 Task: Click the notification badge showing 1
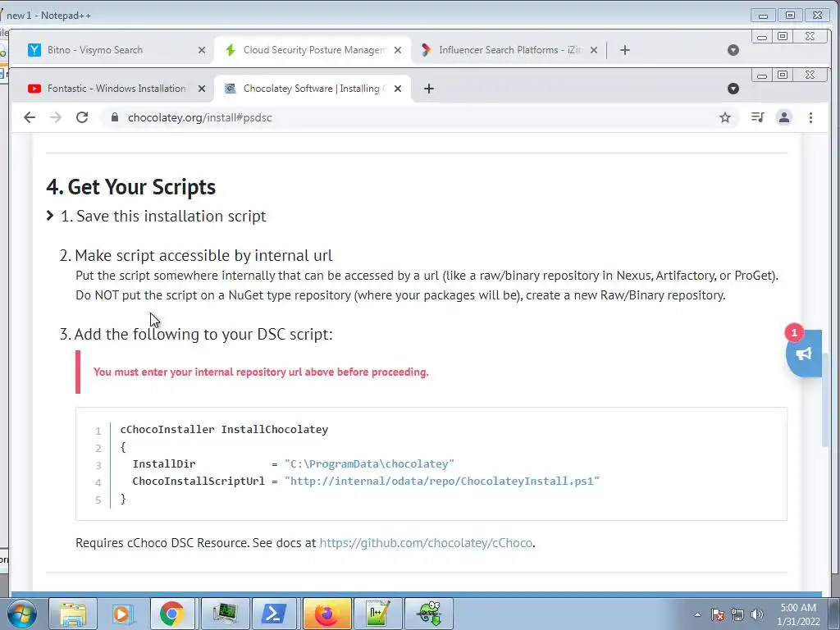(x=794, y=333)
